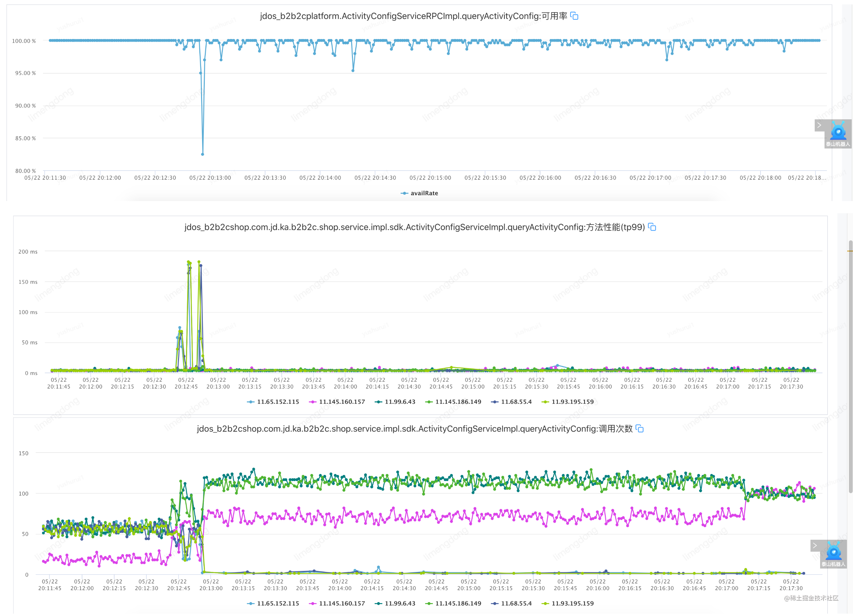Toggle 11.145.160.157 series in call count chart
Viewport: 853px width, 616px height.
[337, 603]
